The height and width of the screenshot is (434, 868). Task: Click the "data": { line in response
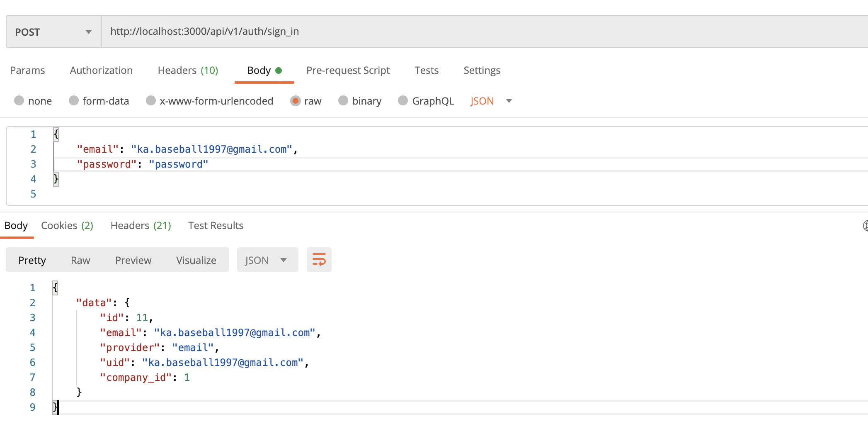(103, 303)
